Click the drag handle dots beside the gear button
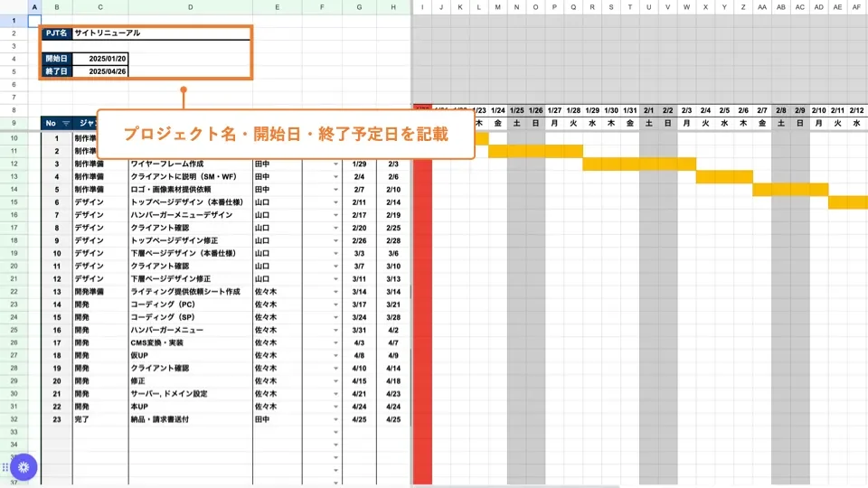Viewport: 868px width, 488px height. click(x=5, y=467)
